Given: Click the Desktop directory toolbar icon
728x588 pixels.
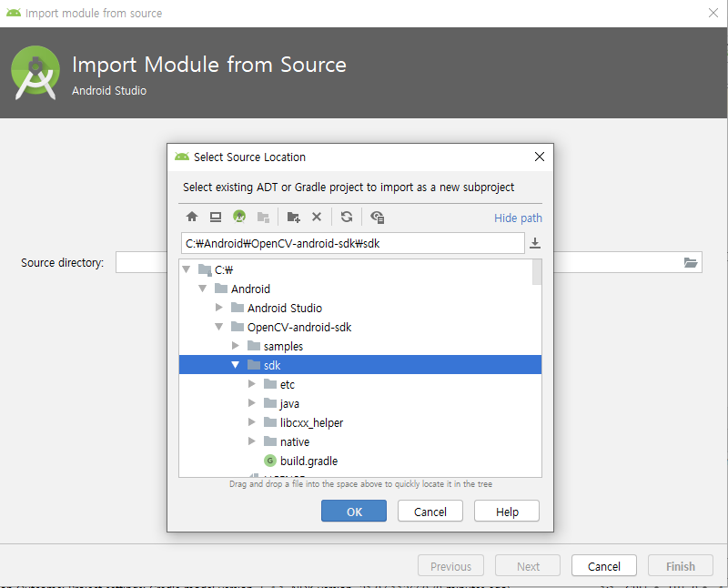Looking at the screenshot, I should [216, 217].
